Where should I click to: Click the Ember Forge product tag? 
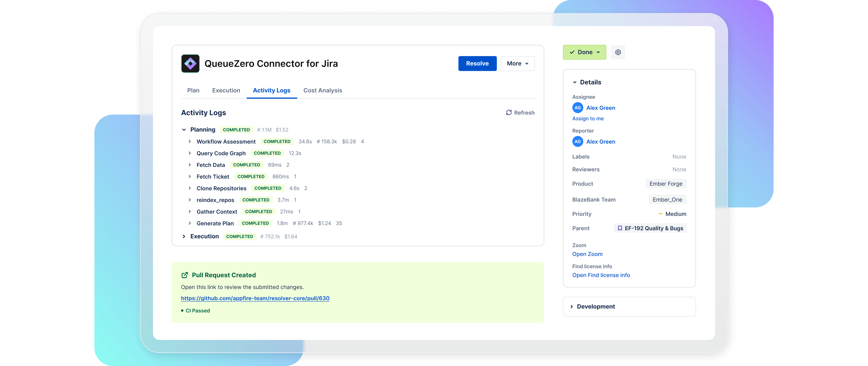665,184
